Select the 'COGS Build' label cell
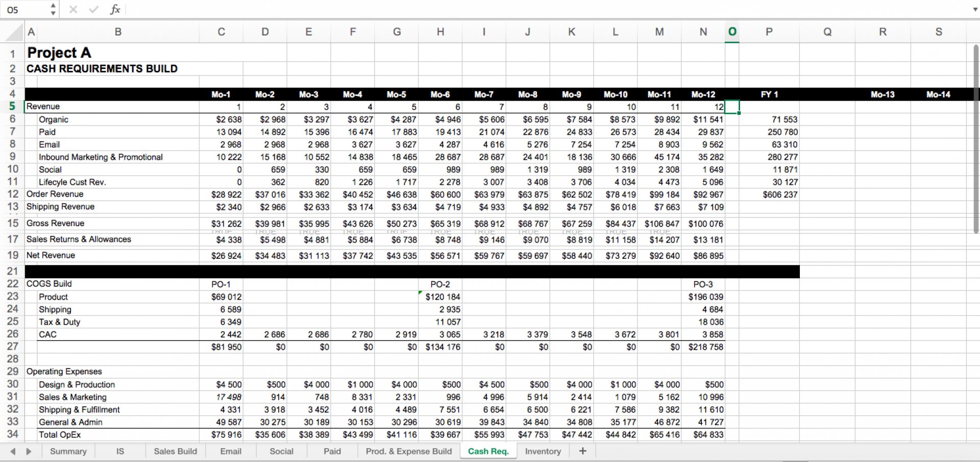Image resolution: width=980 pixels, height=462 pixels. pyautogui.click(x=49, y=283)
